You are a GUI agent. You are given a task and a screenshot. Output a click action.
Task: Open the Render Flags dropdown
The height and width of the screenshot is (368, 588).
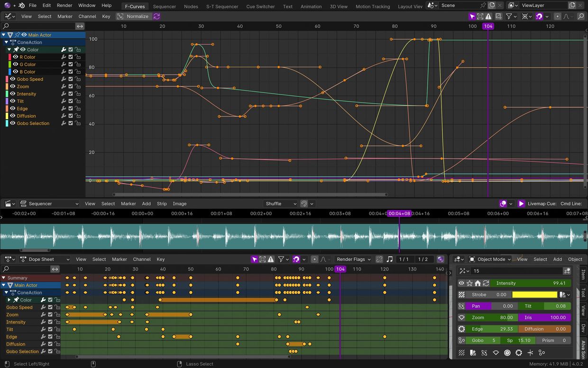click(353, 259)
